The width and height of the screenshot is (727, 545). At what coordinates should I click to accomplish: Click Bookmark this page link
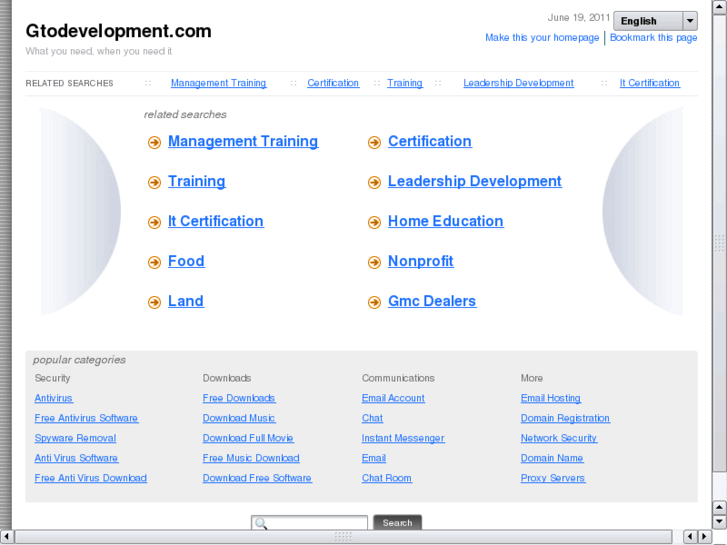coord(653,38)
